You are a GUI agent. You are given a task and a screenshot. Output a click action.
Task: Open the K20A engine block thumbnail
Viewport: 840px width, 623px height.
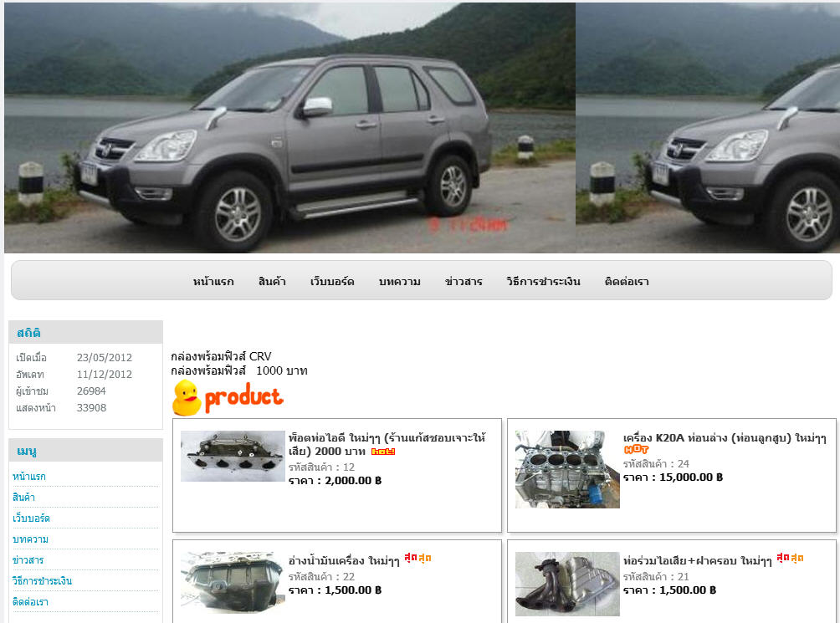567,469
